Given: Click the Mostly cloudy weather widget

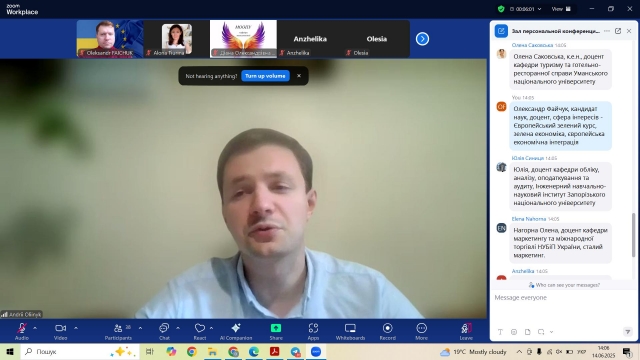Looking at the screenshot, I should coord(473,351).
